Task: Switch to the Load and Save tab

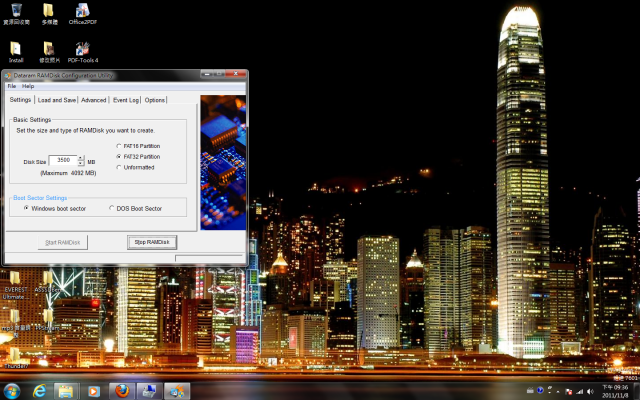Action: coord(57,100)
